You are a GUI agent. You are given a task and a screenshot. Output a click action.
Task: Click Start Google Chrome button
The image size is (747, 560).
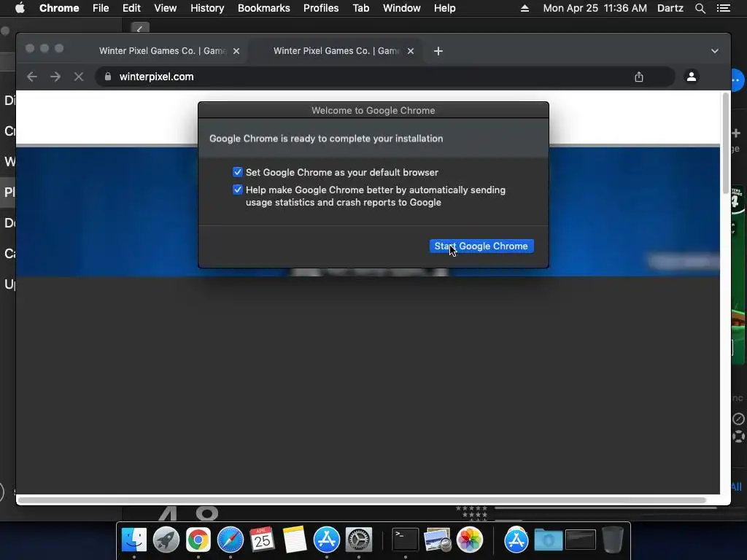[x=481, y=246]
